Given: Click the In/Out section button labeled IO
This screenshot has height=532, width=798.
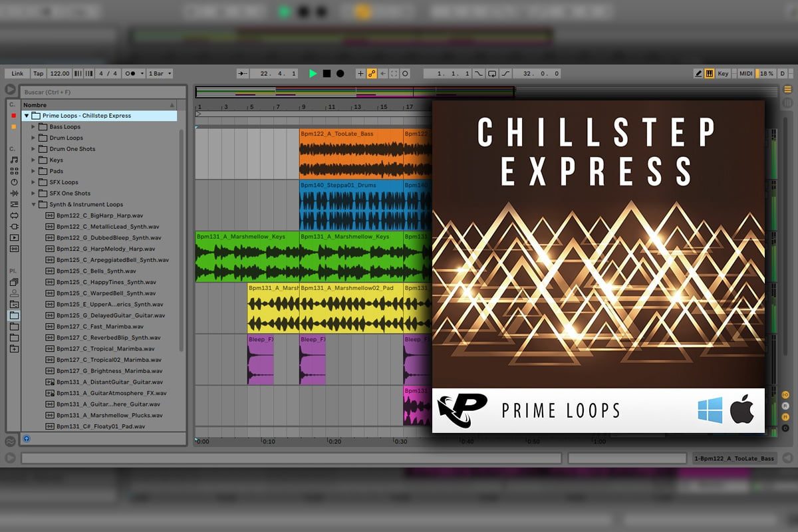Looking at the screenshot, I should 786,395.
